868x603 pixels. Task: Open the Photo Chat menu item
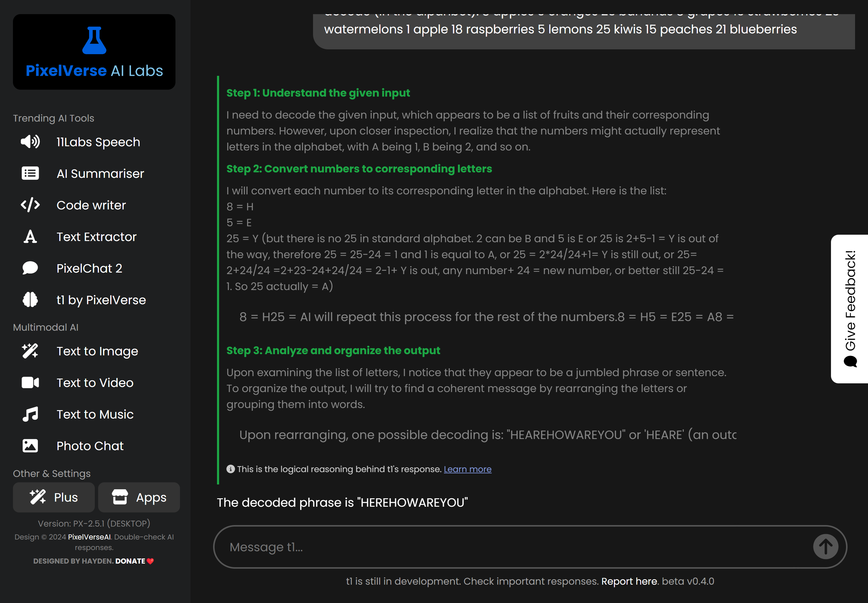(90, 446)
